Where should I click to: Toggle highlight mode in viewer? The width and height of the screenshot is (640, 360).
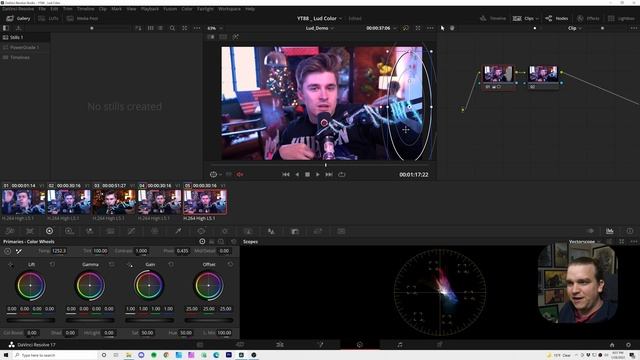pyautogui.click(x=236, y=37)
